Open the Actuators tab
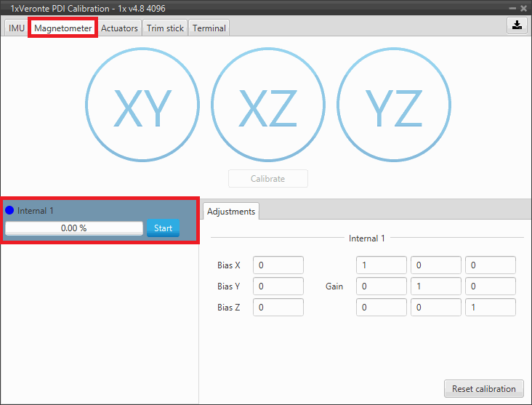Screen dimensions: 532x405 (x=119, y=28)
